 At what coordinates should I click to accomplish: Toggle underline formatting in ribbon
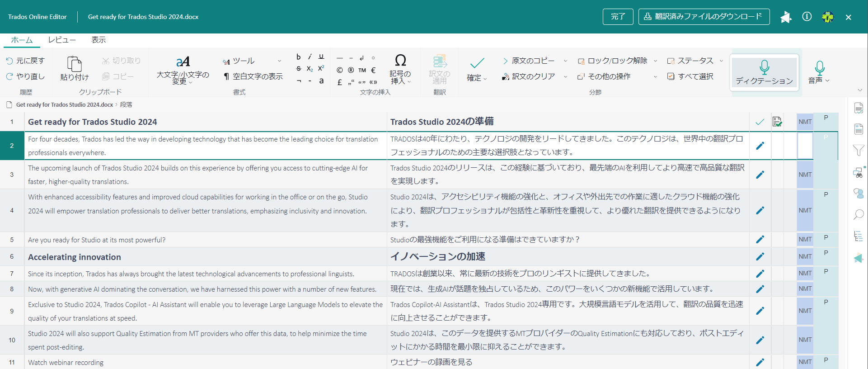click(x=321, y=57)
